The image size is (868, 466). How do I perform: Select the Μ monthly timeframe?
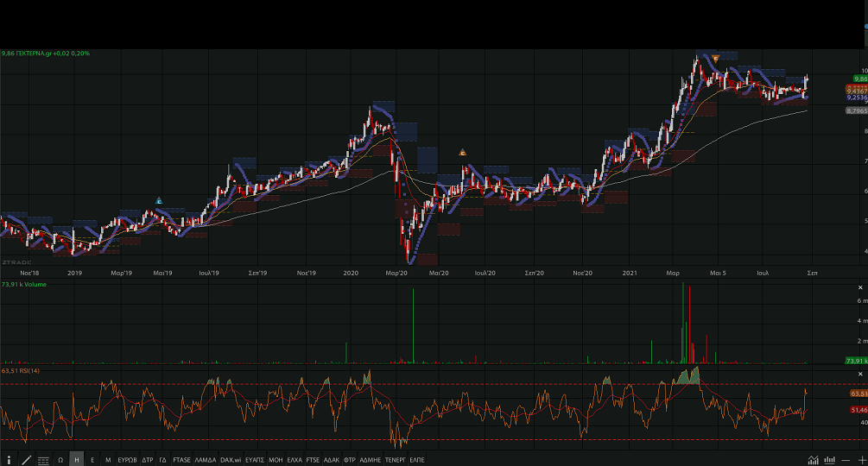(x=108, y=460)
